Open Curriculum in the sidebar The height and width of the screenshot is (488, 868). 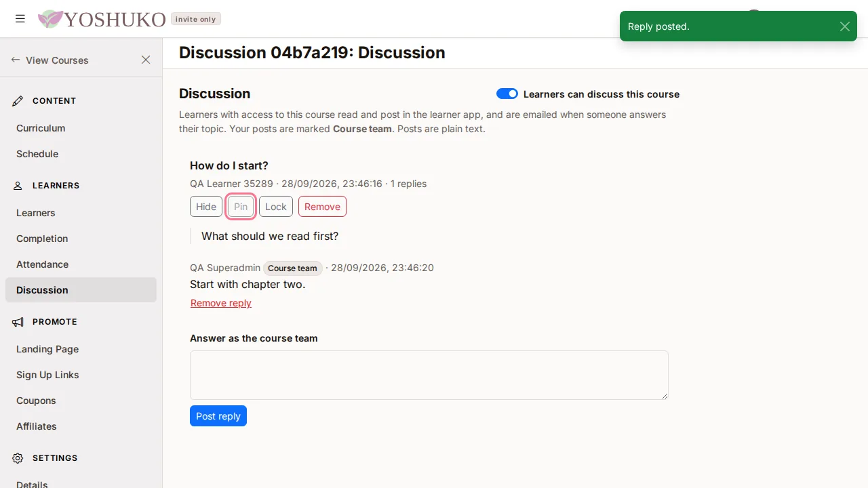81,128
